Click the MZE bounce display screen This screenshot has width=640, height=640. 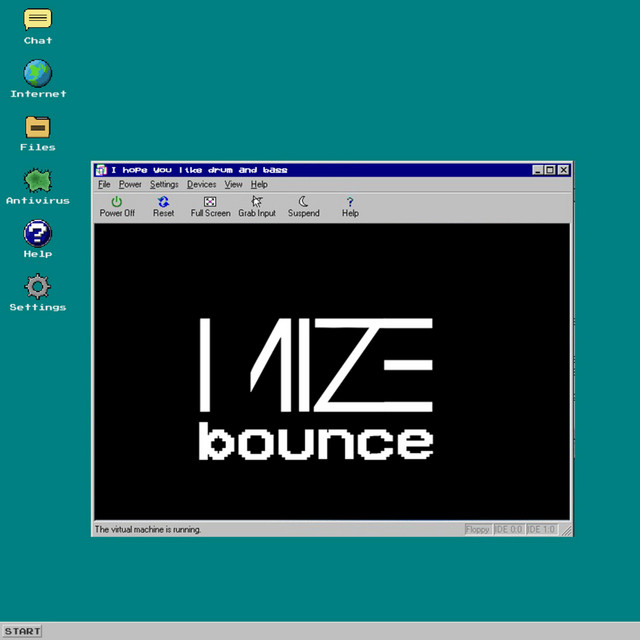tap(332, 371)
